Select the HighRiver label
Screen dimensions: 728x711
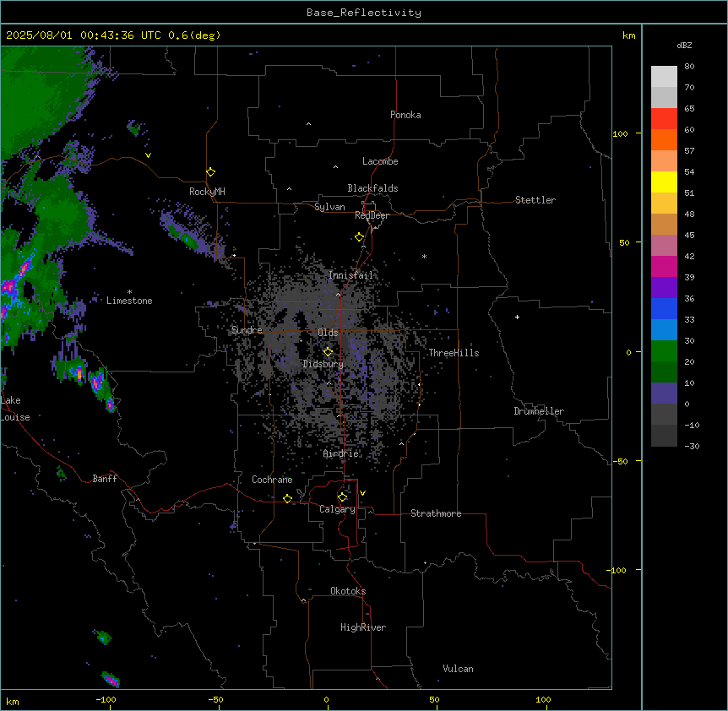[362, 627]
